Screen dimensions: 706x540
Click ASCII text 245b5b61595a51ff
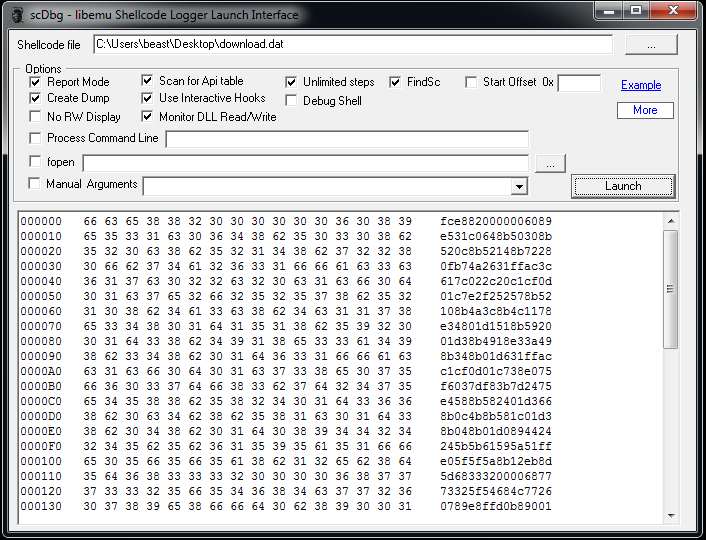coord(496,446)
